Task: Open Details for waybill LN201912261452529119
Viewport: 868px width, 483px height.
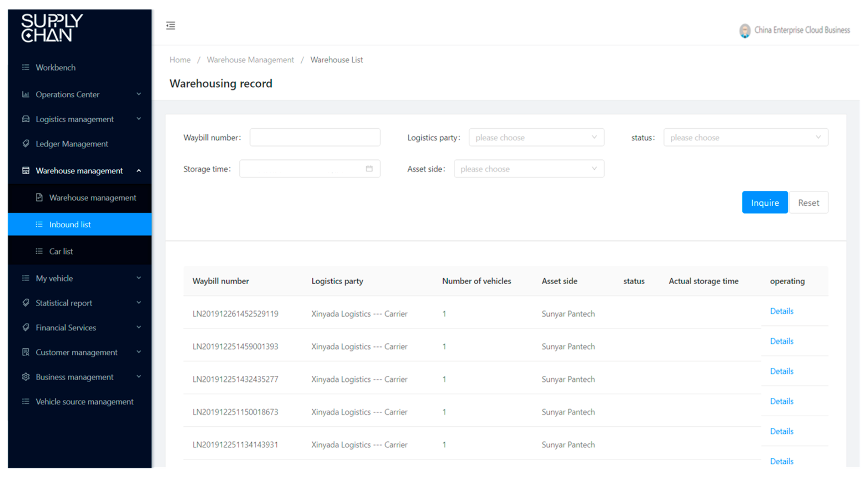Action: click(781, 311)
